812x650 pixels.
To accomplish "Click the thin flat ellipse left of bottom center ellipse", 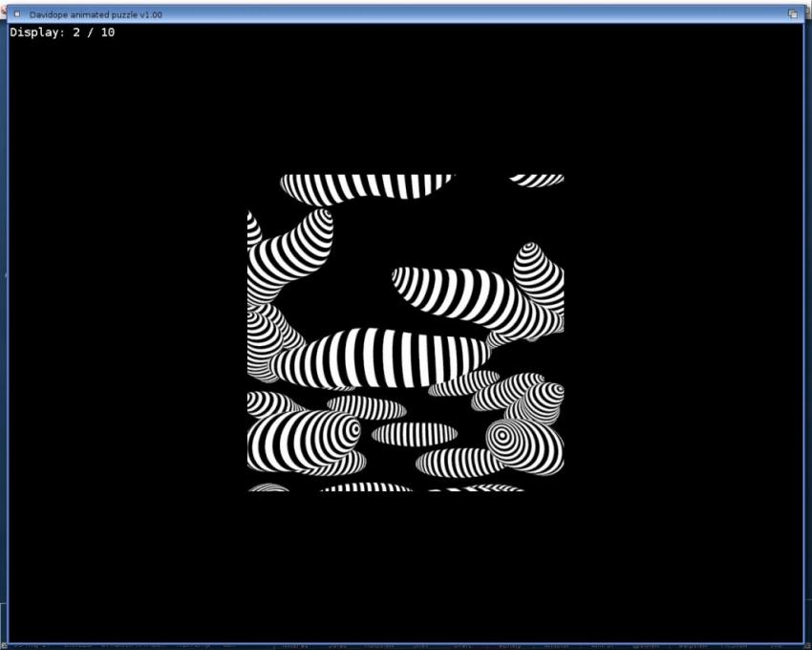I will [x=366, y=408].
